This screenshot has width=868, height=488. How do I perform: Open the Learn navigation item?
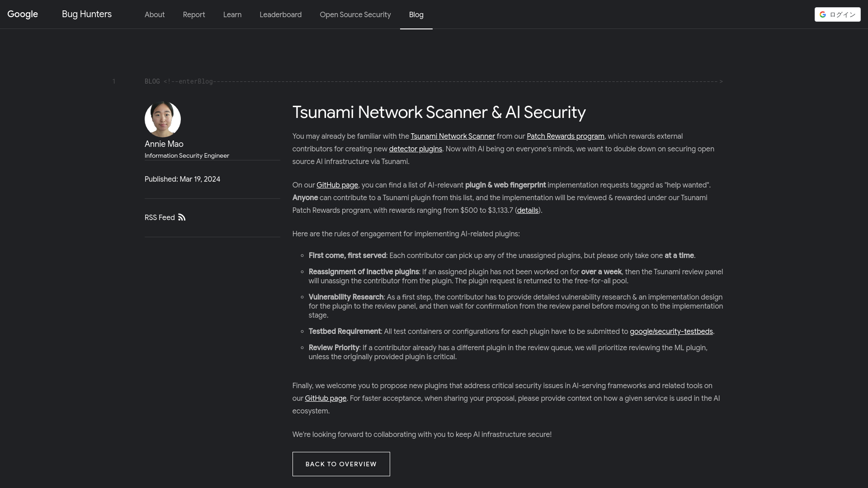232,14
